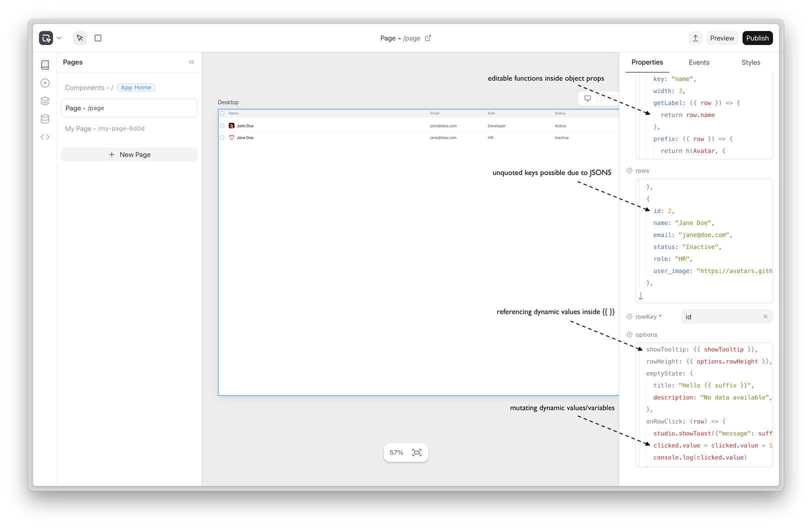This screenshot has width=812, height=528.
Task: Open the data sources database icon
Action: click(45, 119)
